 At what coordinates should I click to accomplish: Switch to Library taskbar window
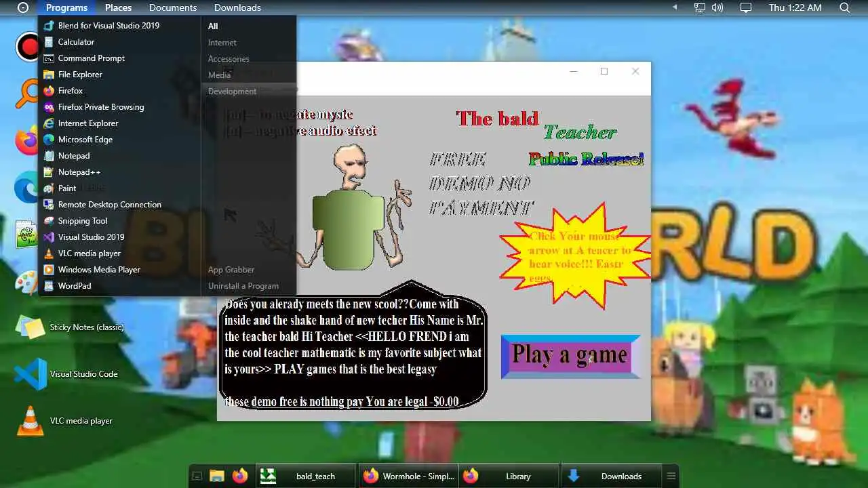[509, 476]
